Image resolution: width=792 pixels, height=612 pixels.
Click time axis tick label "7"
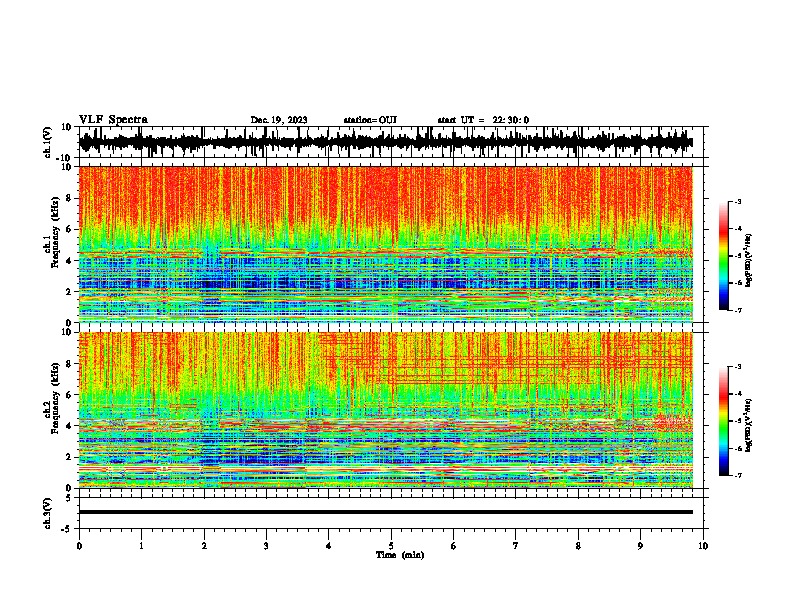click(516, 546)
